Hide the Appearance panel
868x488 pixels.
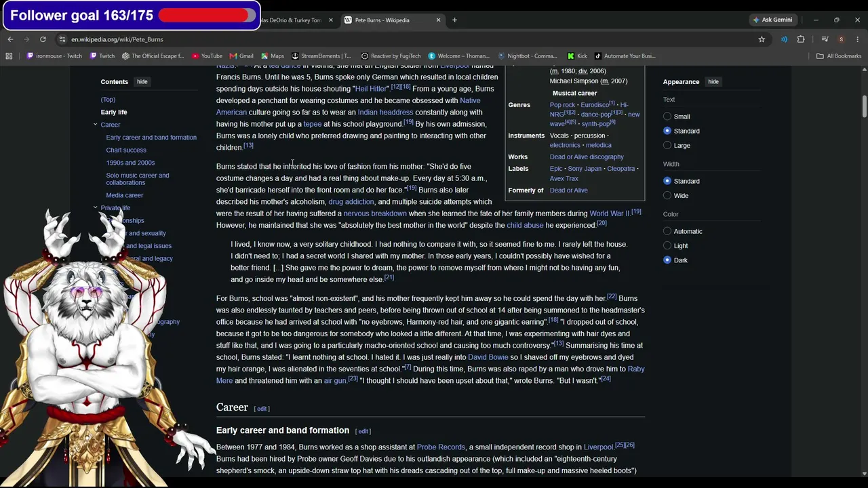(713, 82)
